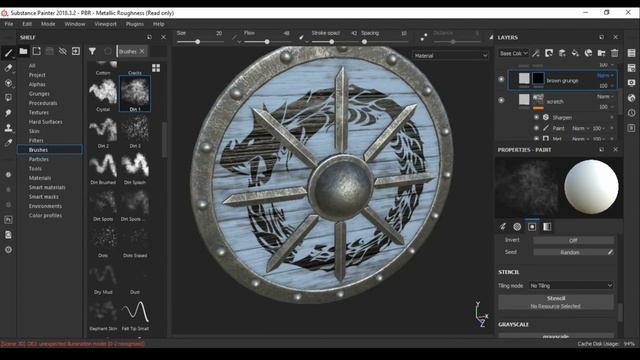640x360 pixels.
Task: Open Shader Settings sphere icon
Action: click(631, 98)
